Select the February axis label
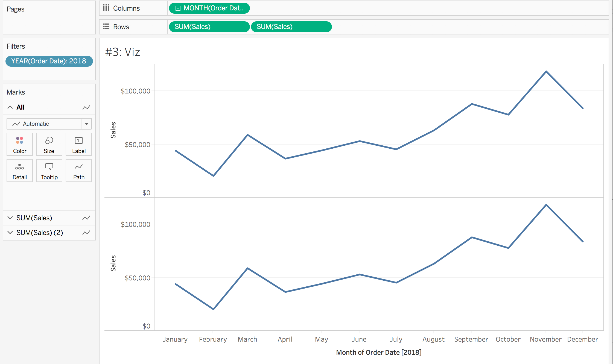The image size is (613, 364). tap(213, 339)
